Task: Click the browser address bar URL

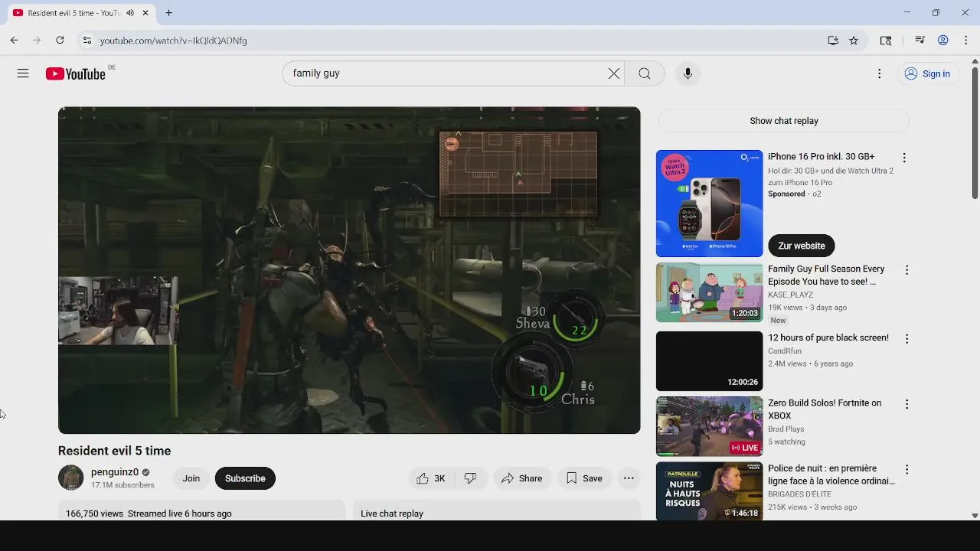Action: click(x=173, y=41)
